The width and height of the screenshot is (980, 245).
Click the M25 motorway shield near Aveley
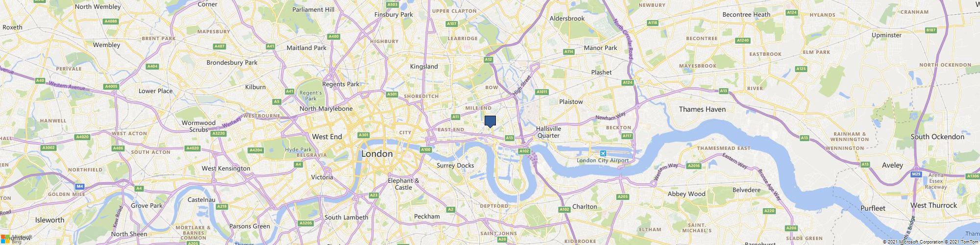pyautogui.click(x=916, y=174)
